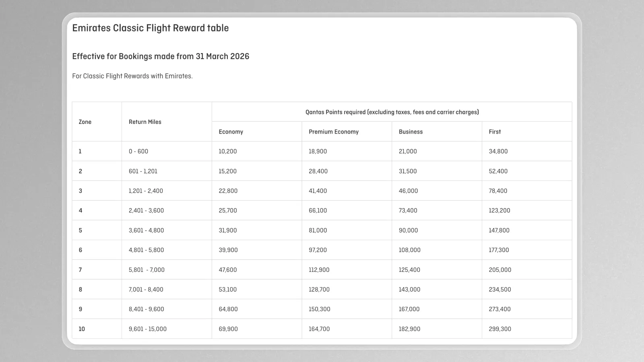The width and height of the screenshot is (644, 362).
Task: Select the 66,100 Premium Economy cell
Action: click(x=347, y=210)
